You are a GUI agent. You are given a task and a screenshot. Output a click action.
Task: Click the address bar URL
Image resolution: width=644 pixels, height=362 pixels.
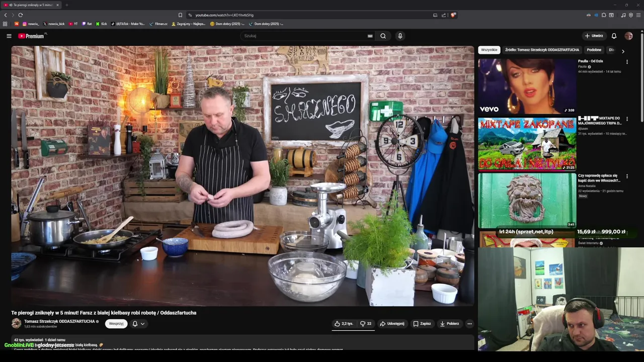coord(224,15)
